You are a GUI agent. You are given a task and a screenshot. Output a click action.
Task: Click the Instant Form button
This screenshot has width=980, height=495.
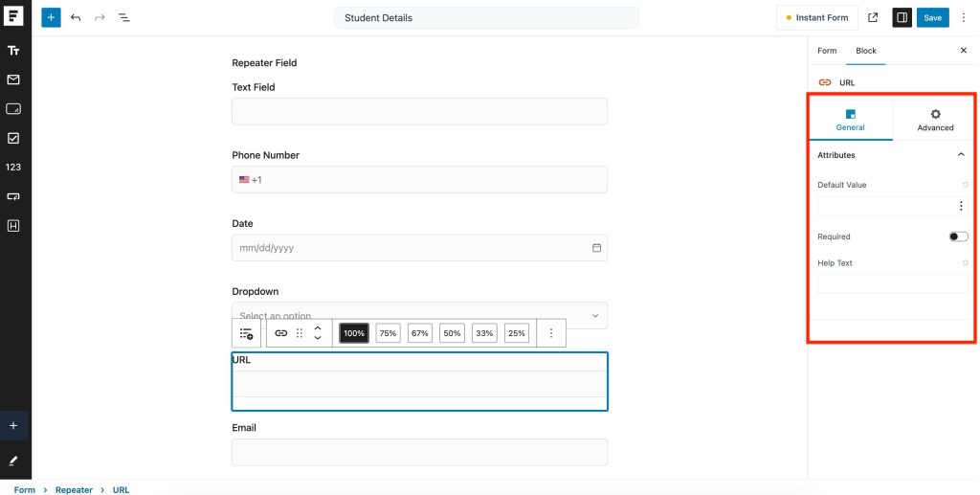coord(817,17)
